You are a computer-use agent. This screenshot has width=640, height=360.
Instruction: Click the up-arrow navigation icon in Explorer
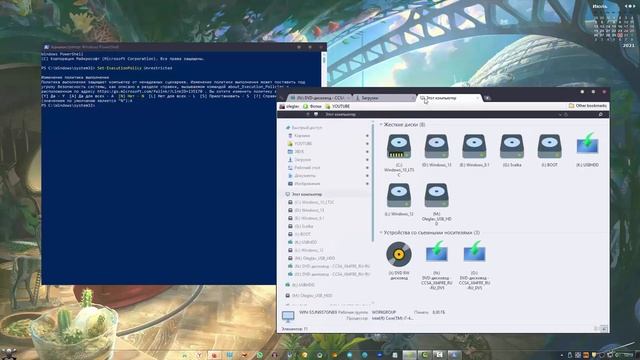click(308, 115)
